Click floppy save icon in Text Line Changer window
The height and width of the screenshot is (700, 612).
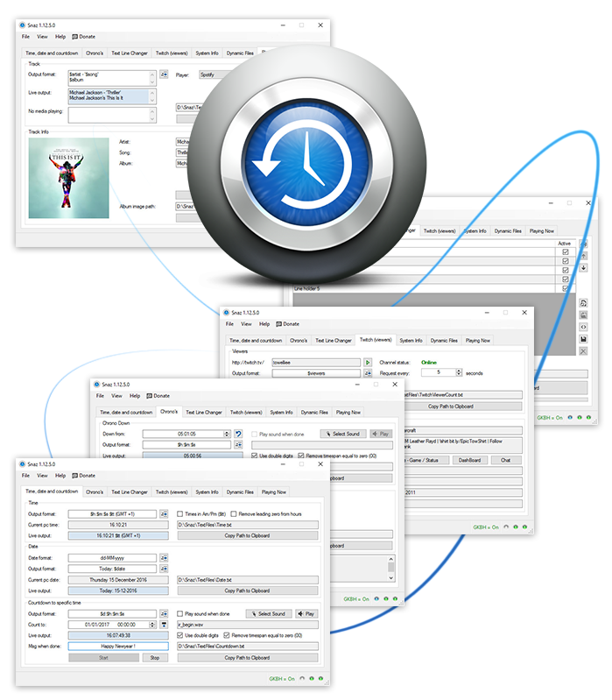click(583, 339)
